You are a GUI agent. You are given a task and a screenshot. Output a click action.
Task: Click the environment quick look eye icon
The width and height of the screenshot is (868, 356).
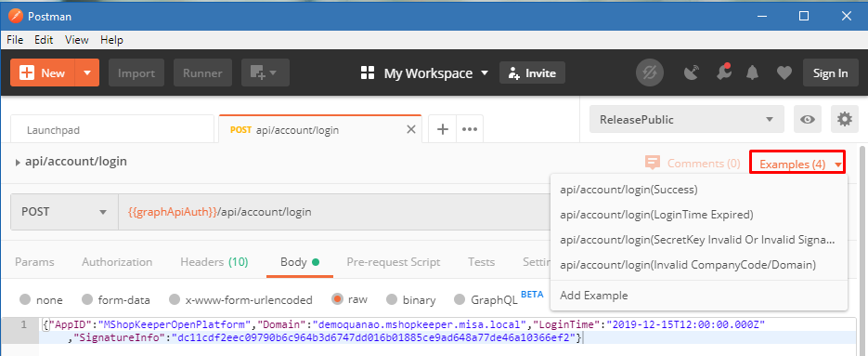point(808,119)
